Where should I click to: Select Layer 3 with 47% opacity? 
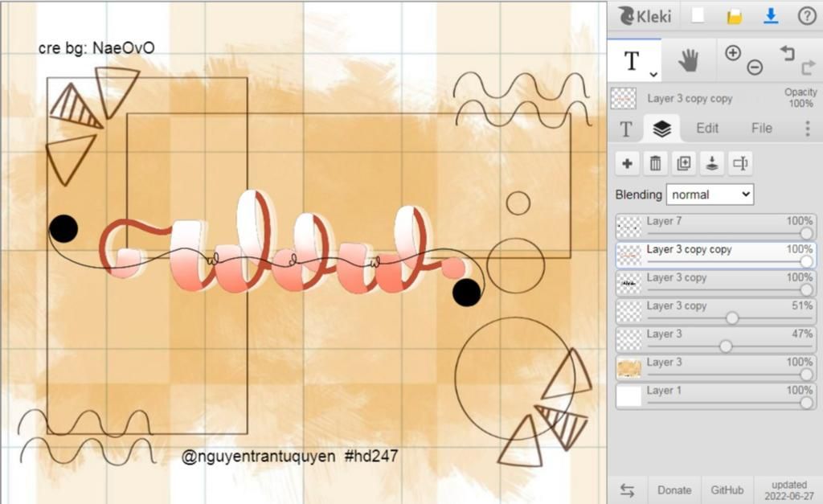(715, 340)
